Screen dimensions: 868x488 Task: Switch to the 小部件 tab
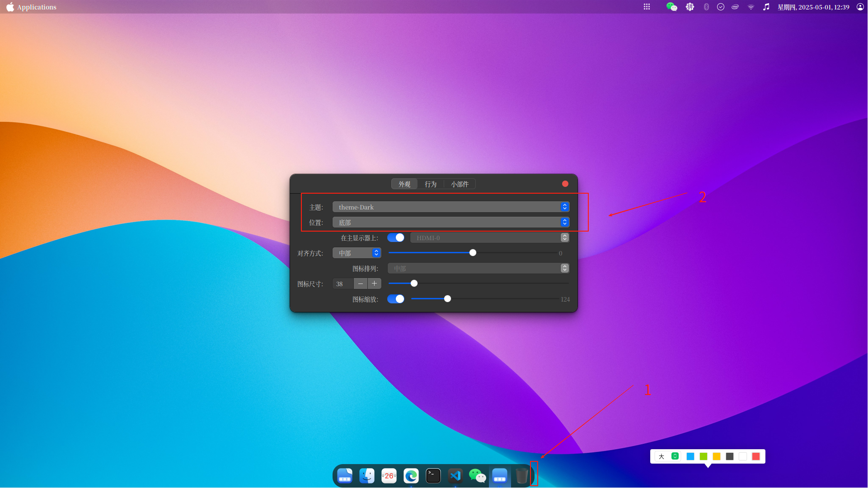460,184
